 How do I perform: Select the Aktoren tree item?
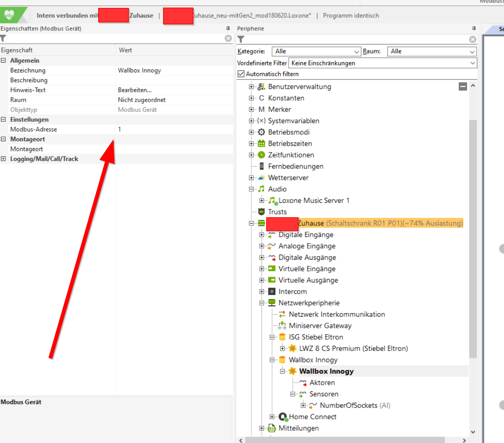point(322,383)
